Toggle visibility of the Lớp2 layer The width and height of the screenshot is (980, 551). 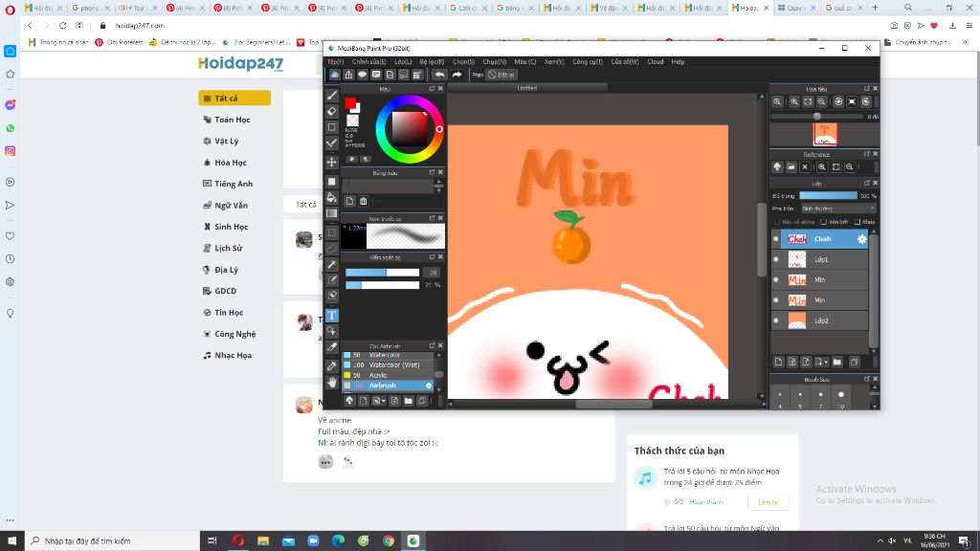coord(776,321)
